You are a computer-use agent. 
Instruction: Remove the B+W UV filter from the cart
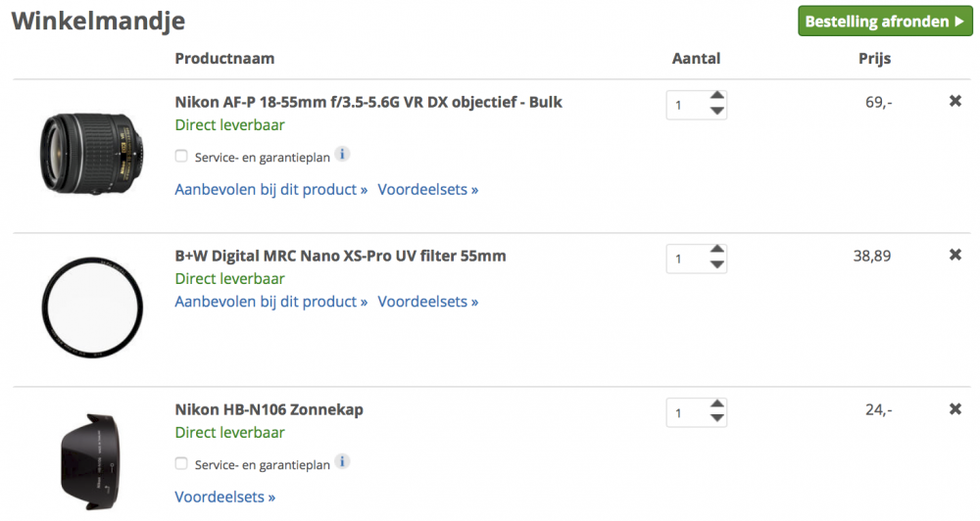955,255
